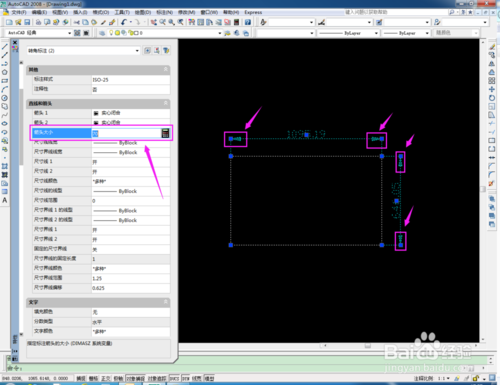Toggle 正交 (Ortho) mode in status bar
Viewport: 500px width, 385px height.
coord(106,378)
